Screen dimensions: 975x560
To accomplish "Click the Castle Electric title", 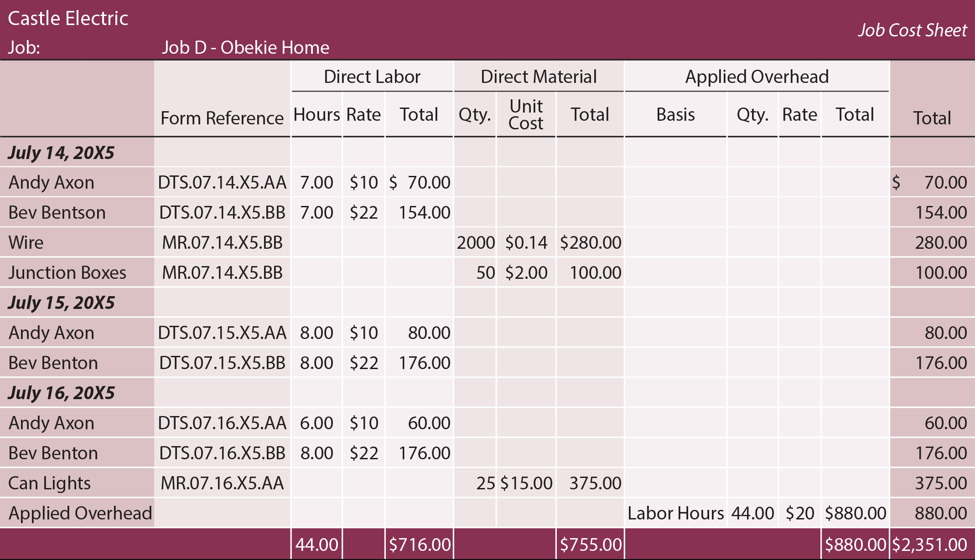I will (67, 18).
